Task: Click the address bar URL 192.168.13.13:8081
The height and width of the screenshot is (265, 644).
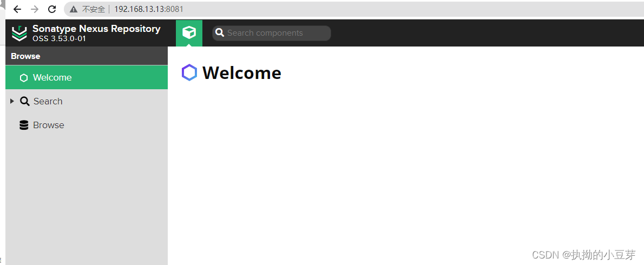Action: (149, 9)
